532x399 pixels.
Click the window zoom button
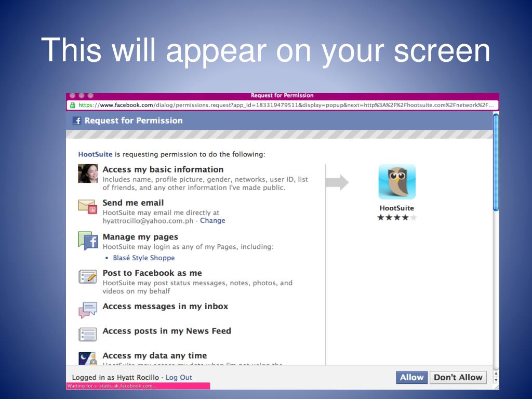[x=90, y=96]
